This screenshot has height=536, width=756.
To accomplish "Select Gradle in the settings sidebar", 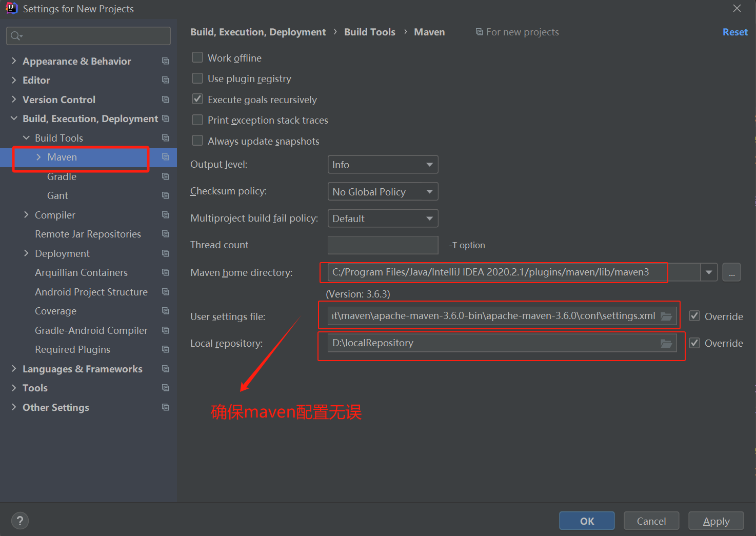I will tap(62, 176).
